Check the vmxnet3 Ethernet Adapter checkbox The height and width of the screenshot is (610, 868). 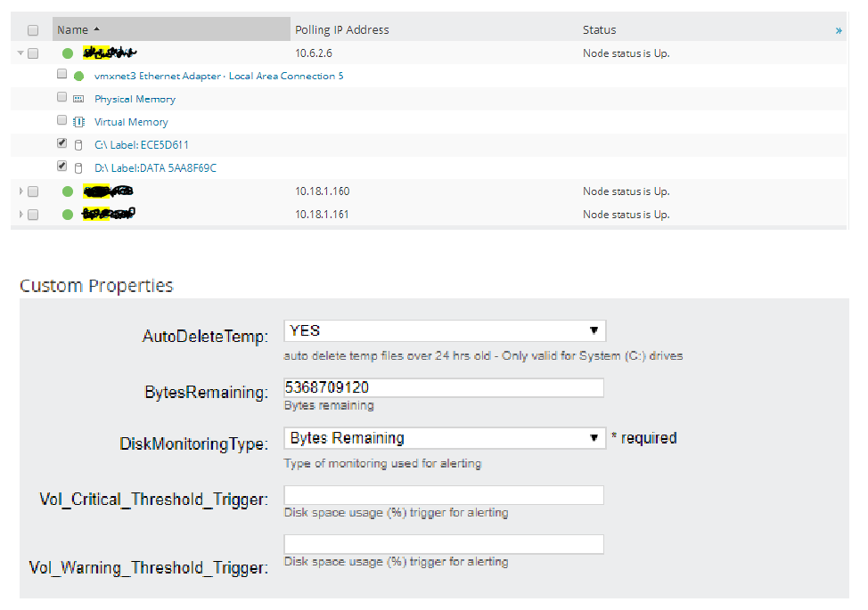click(x=62, y=74)
